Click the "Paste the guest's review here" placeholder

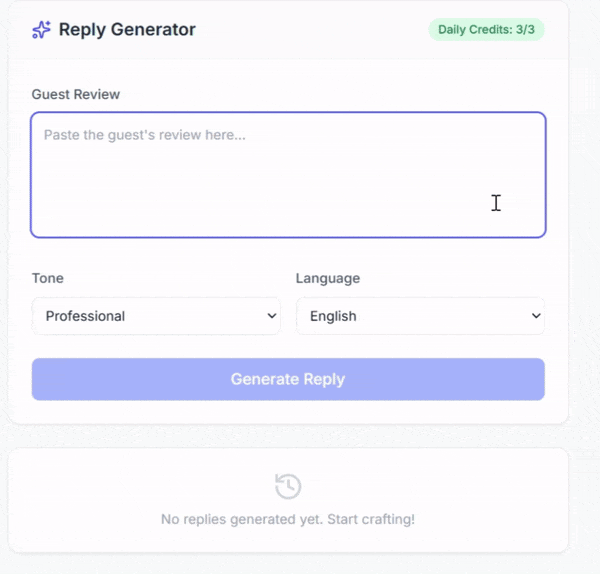click(x=145, y=135)
